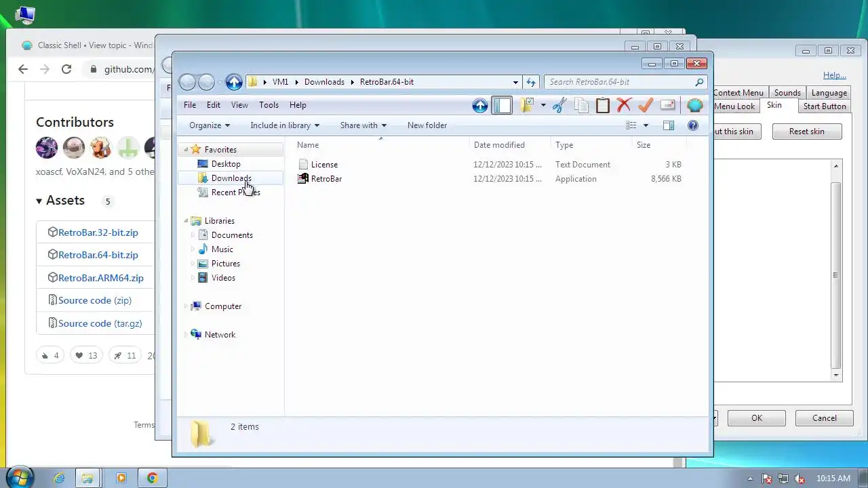Viewport: 868px width, 488px height.
Task: Collapse the Favorites group
Action: 186,150
